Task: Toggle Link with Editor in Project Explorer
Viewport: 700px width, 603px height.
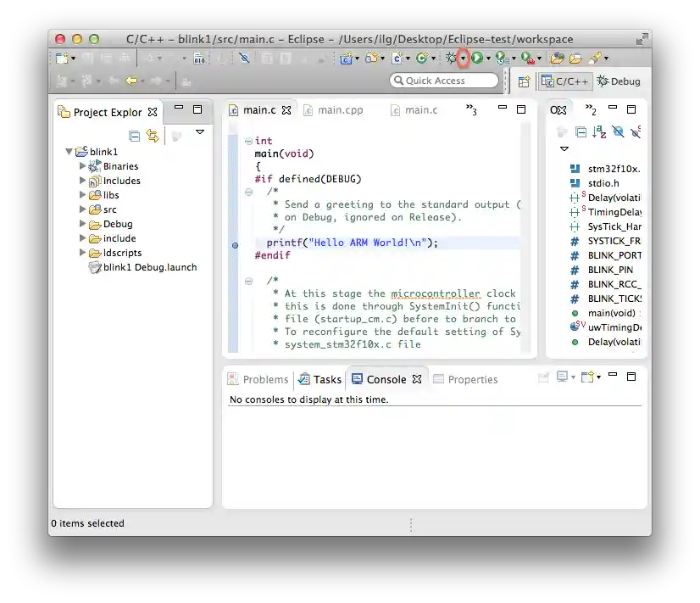Action: pyautogui.click(x=153, y=136)
